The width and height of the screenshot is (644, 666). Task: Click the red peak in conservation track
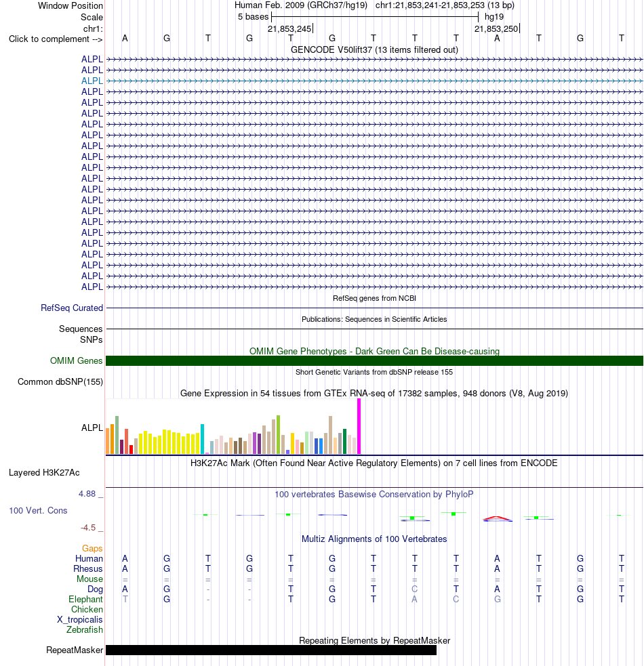click(x=498, y=518)
